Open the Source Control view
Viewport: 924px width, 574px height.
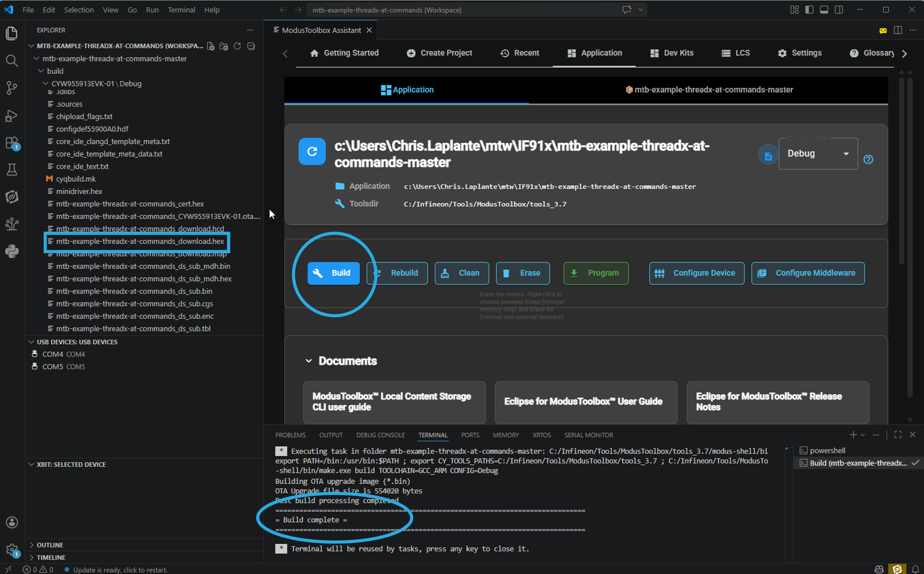12,88
